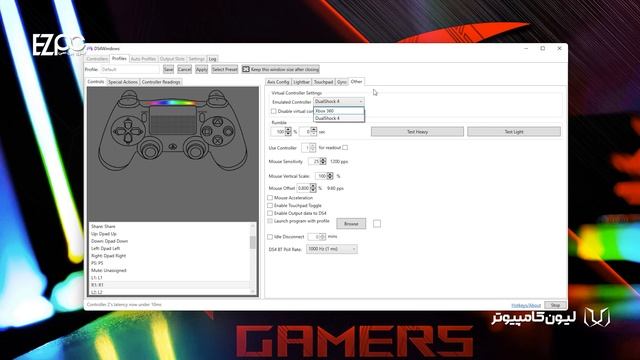Click the Triangle button on the controller image
The image size is (640, 360).
pos(218,122)
